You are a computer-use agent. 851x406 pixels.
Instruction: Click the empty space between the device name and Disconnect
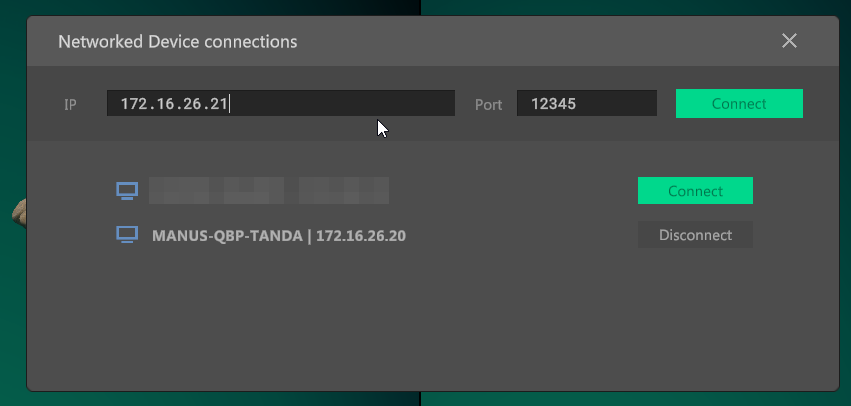coord(520,236)
